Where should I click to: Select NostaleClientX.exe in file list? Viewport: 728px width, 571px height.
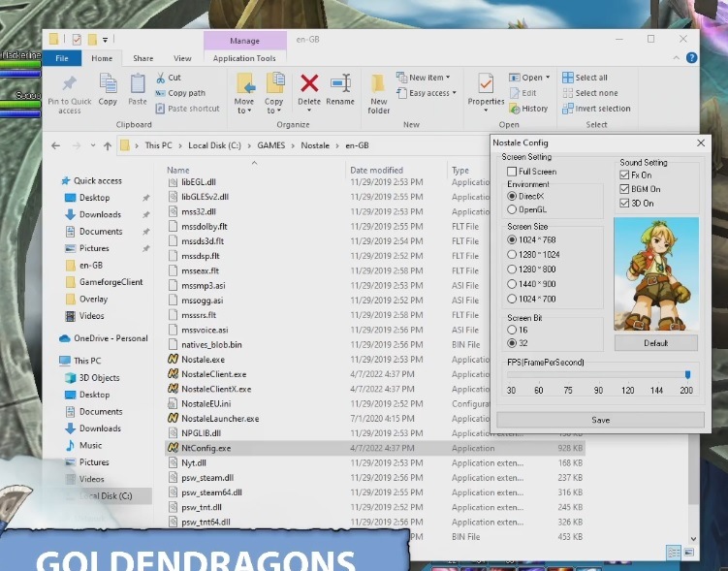click(x=216, y=389)
